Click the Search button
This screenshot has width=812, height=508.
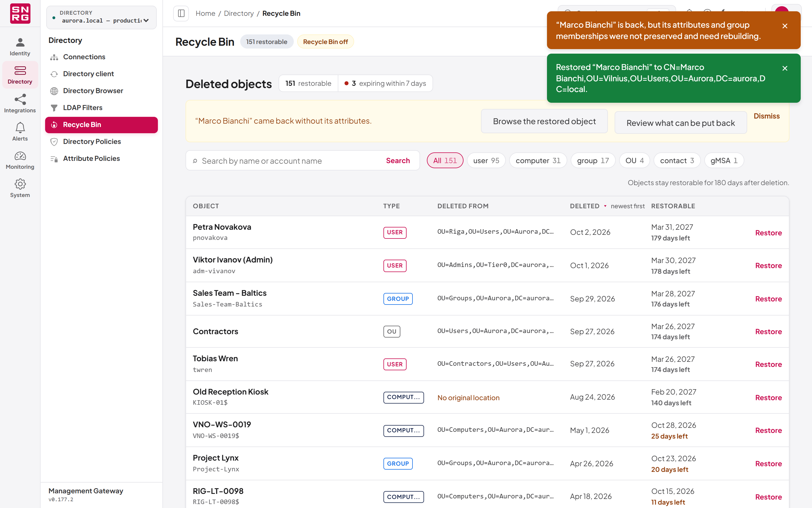tap(398, 161)
